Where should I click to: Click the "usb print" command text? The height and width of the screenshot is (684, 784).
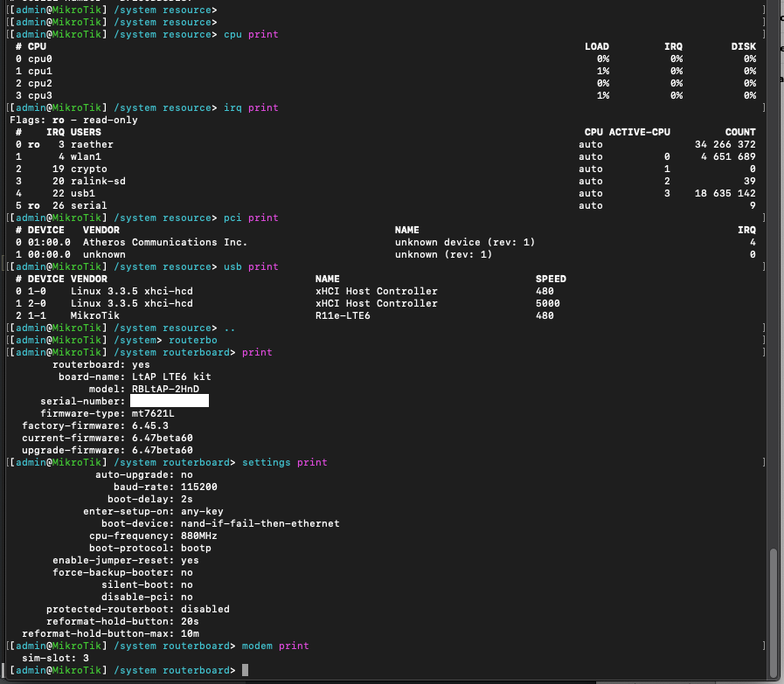(251, 266)
